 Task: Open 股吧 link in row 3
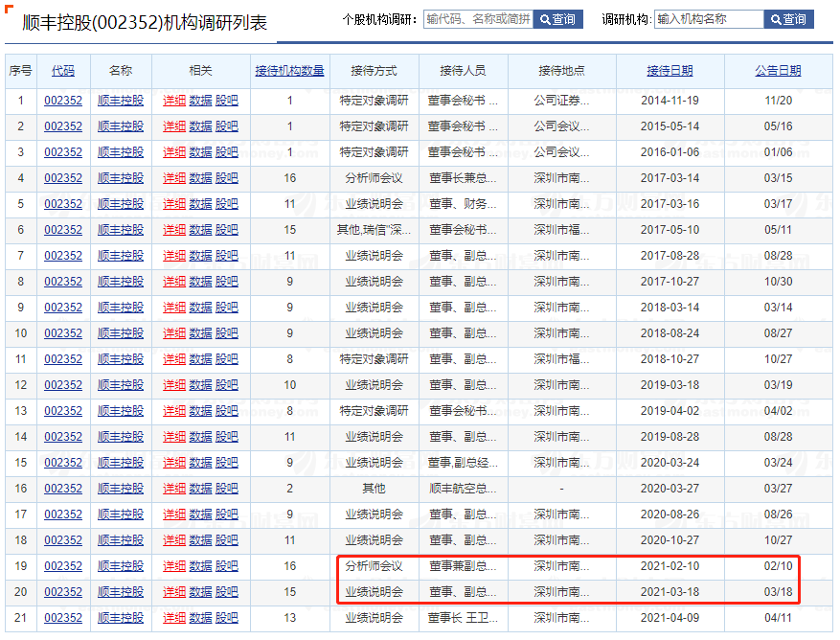[x=227, y=152]
